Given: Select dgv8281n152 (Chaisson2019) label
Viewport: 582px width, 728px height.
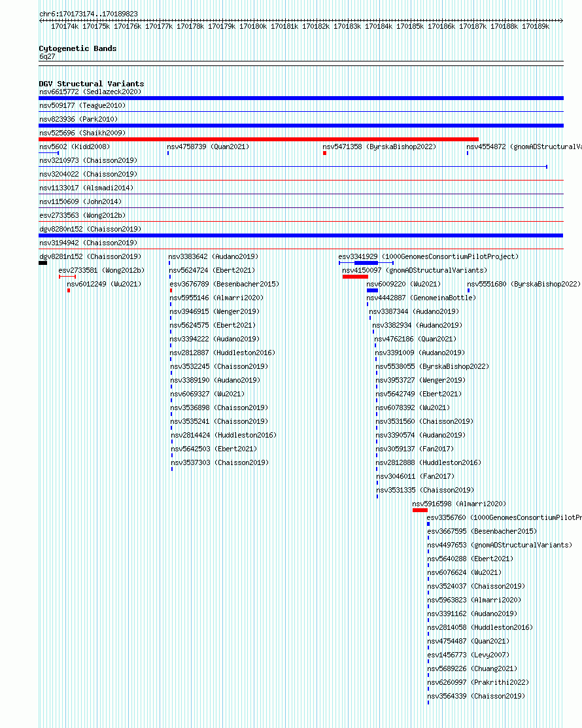Looking at the screenshot, I should tap(90, 257).
